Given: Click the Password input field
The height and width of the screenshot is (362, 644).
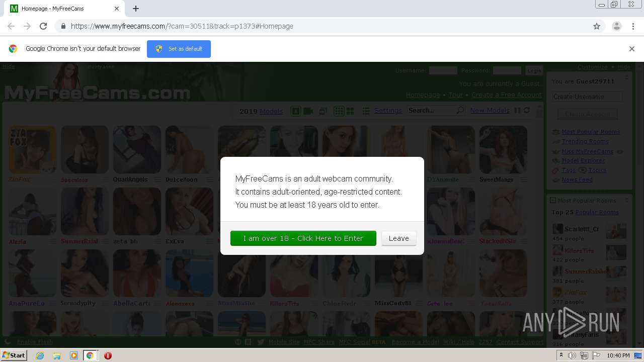Looking at the screenshot, I should point(507,70).
